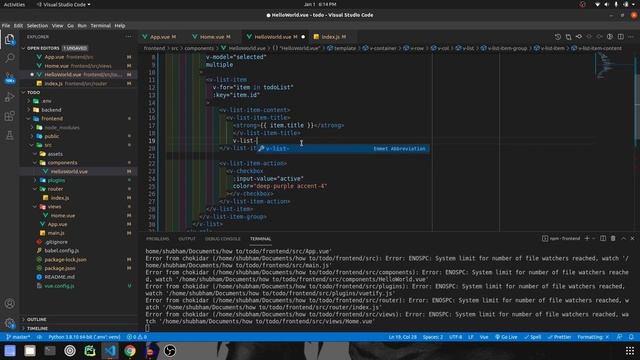Open the Search view in activity bar
Image resolution: width=640 pixels, height=360 pixels.
tap(9, 58)
